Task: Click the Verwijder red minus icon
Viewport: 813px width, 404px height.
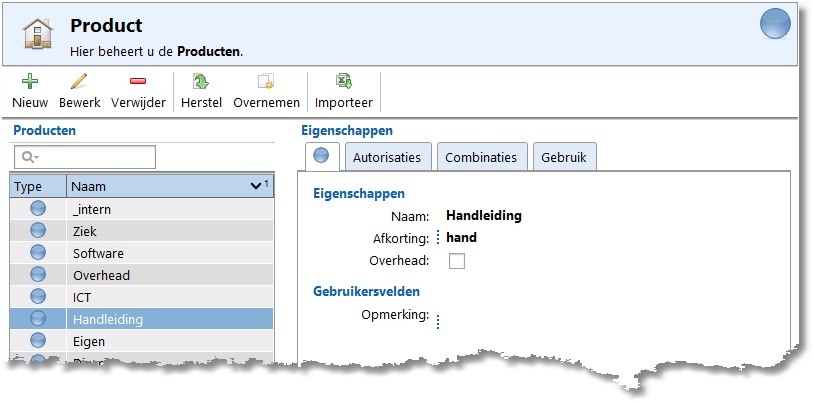Action: 138,83
